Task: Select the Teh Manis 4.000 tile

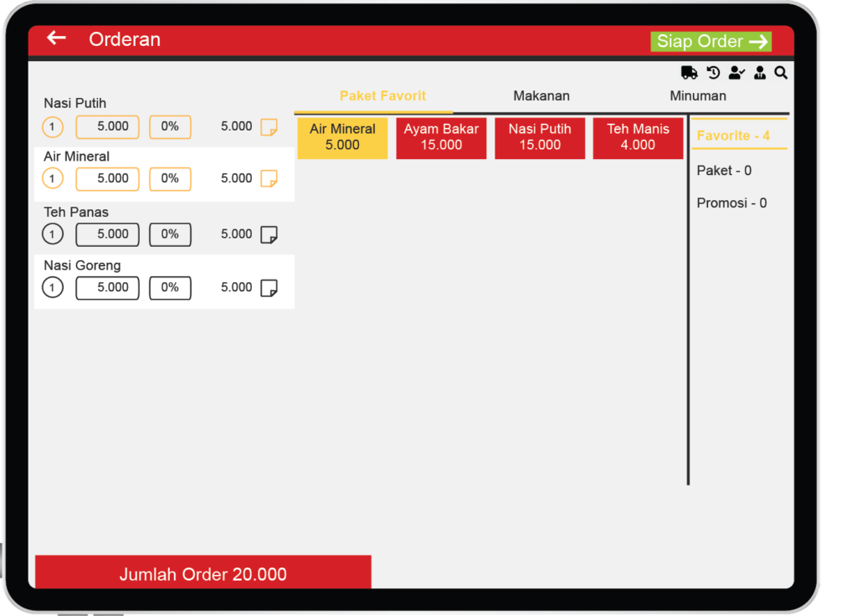Action: tap(638, 137)
